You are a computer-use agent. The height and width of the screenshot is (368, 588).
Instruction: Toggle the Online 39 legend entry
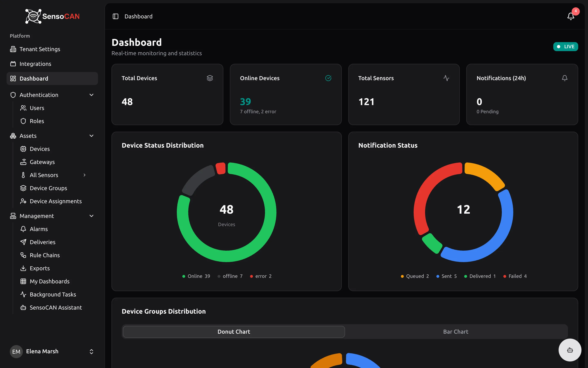(196, 276)
